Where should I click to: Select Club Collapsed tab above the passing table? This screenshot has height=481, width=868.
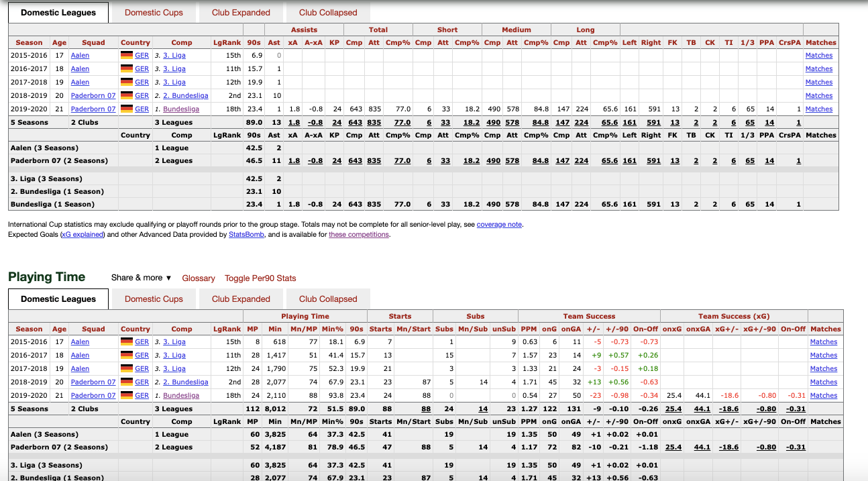tap(328, 13)
